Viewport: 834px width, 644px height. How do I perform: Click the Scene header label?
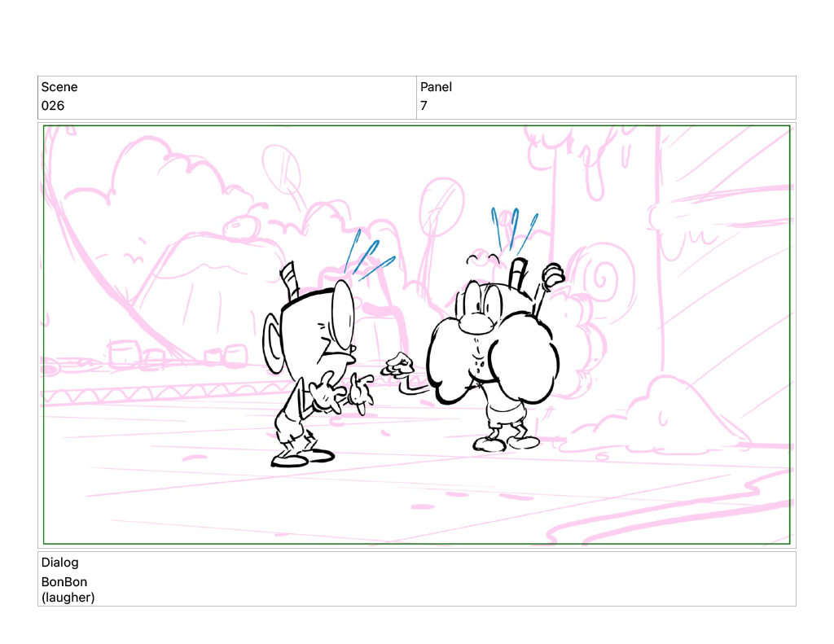click(59, 87)
